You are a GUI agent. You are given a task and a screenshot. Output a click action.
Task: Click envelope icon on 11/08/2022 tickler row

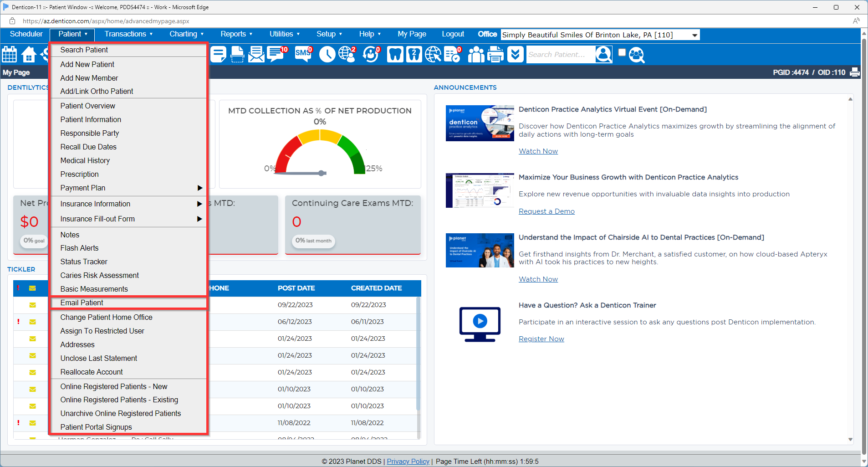[x=32, y=423]
